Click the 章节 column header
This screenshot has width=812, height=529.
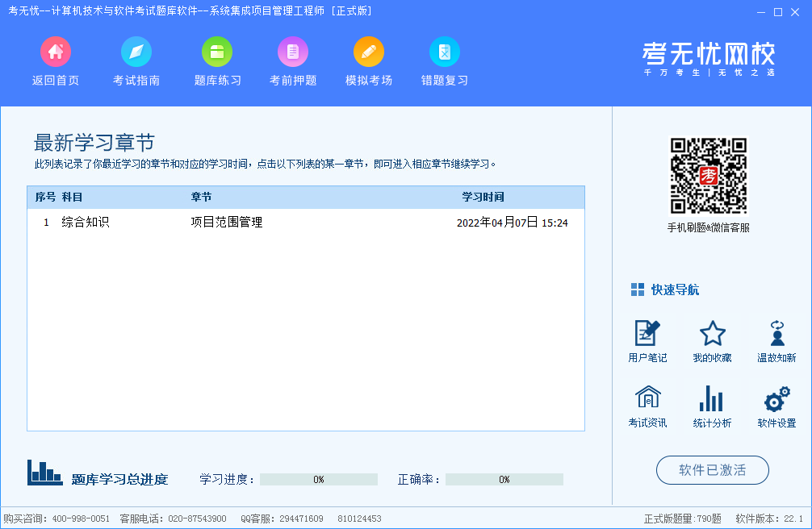pos(201,198)
